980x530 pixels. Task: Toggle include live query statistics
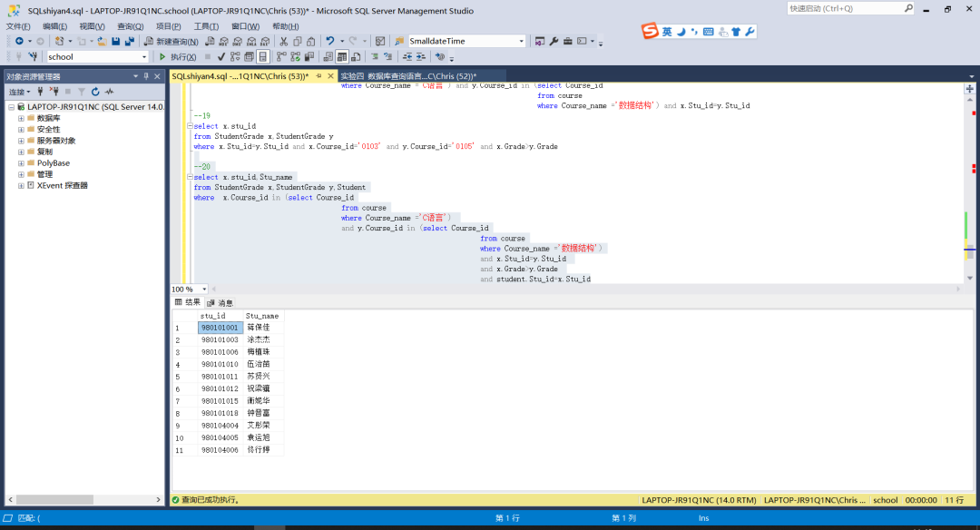click(x=295, y=57)
